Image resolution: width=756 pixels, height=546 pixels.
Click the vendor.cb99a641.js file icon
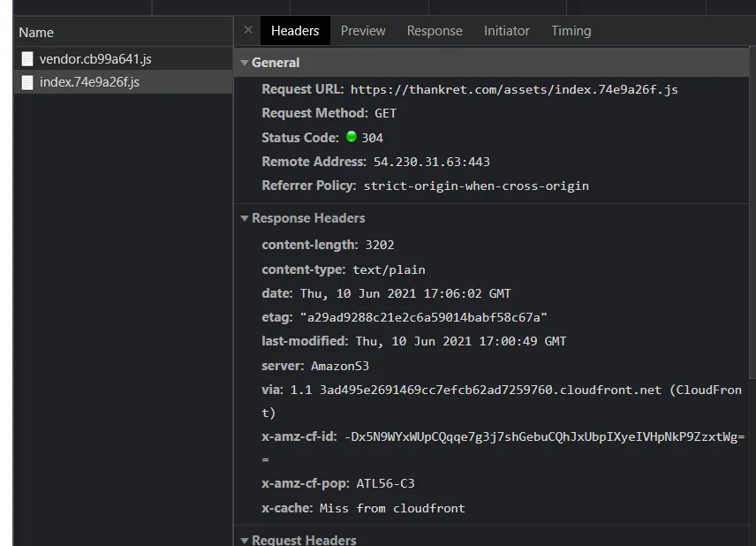[x=27, y=59]
